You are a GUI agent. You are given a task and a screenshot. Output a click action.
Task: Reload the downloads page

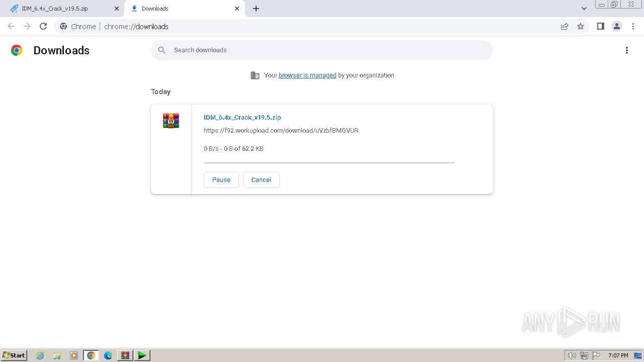click(x=43, y=26)
